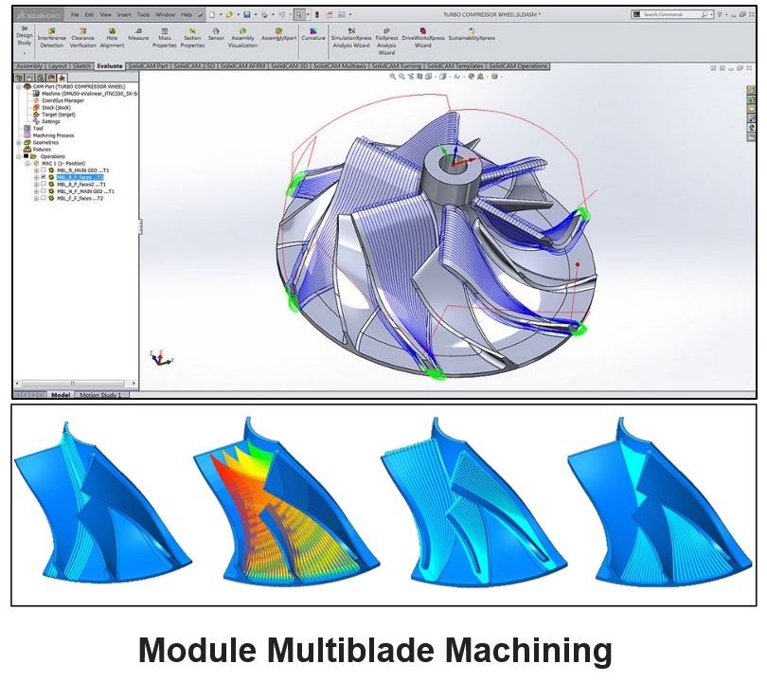Switch to FeatureManager design tree tab

point(19,78)
